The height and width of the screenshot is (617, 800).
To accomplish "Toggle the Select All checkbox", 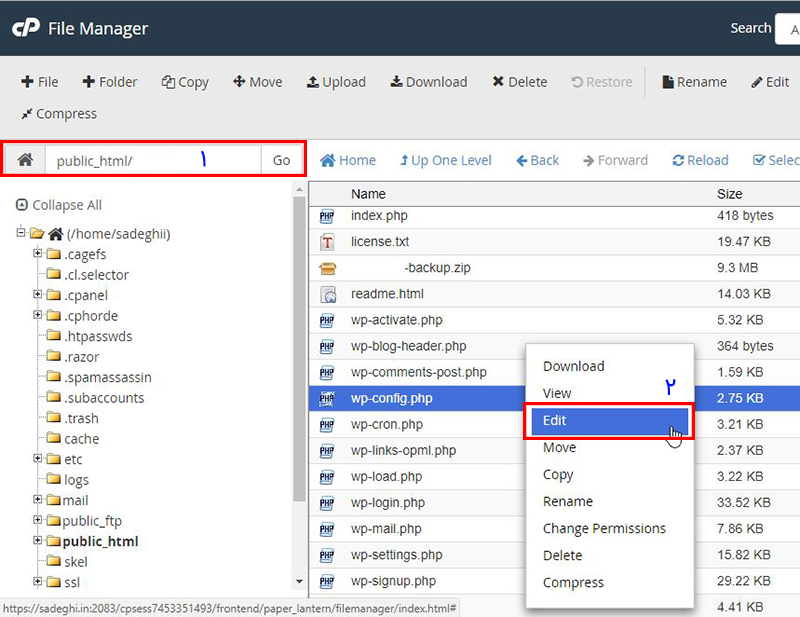I will tap(759, 160).
